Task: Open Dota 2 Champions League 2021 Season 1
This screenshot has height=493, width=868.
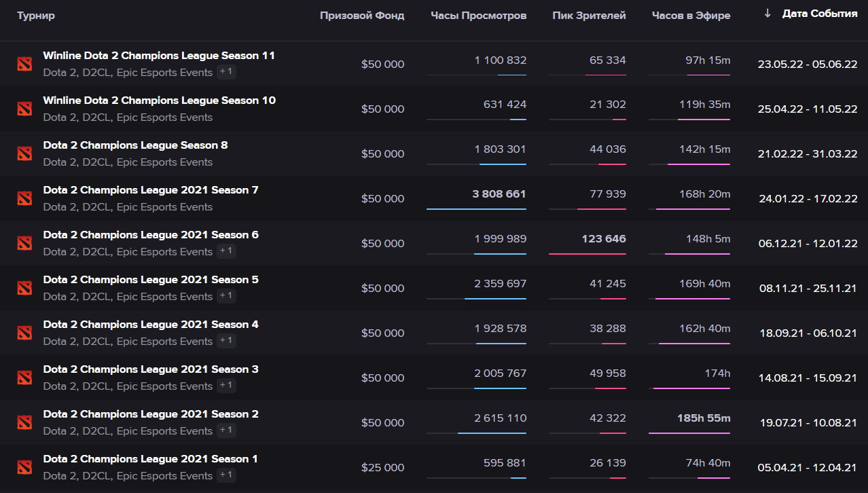Action: pos(151,459)
